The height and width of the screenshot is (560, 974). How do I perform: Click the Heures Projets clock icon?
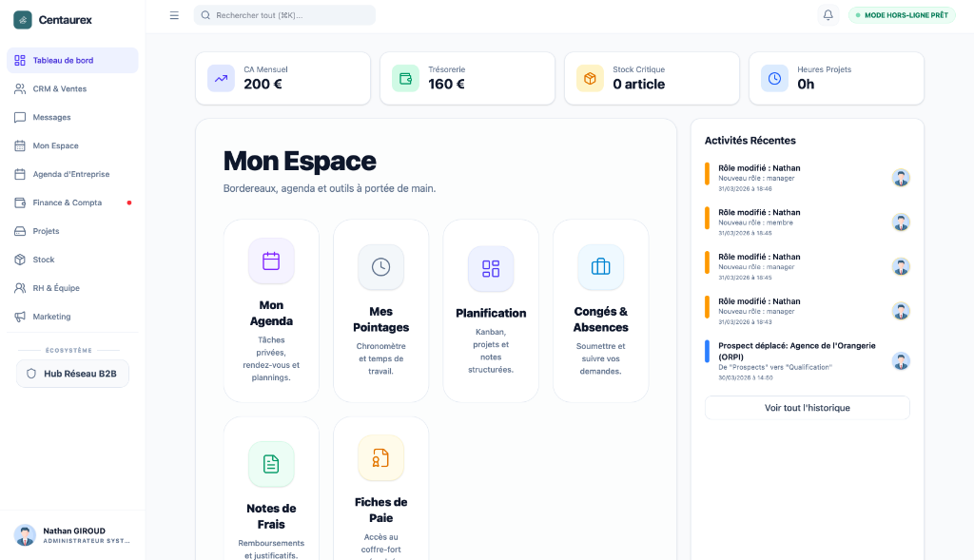[x=774, y=78]
